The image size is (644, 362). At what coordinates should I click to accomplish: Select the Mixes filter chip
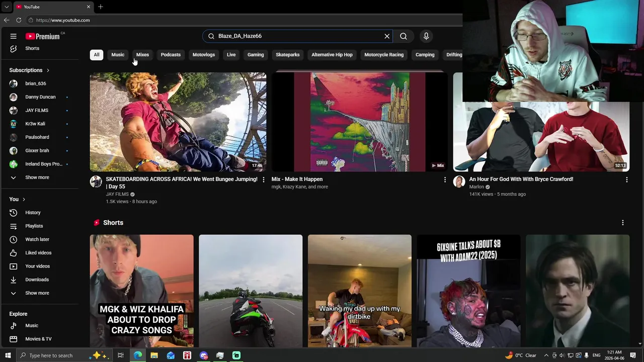tap(142, 55)
